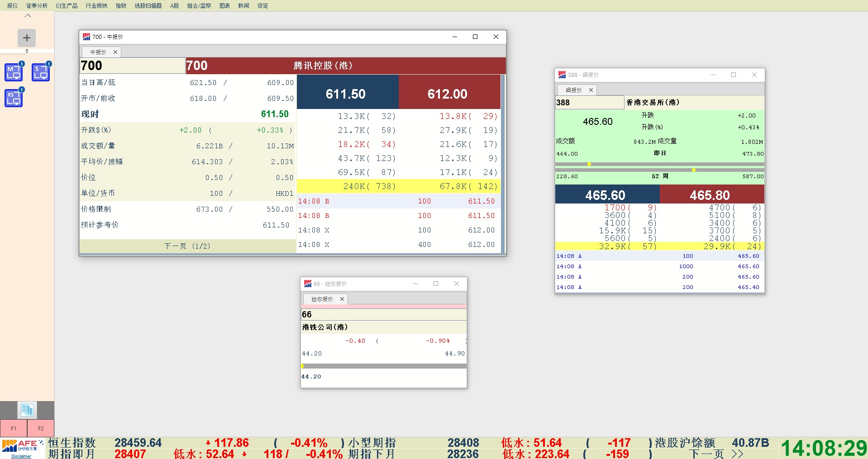This screenshot has height=459, width=868.
Task: Click the 388 ask price 465.80 box
Action: tap(712, 195)
